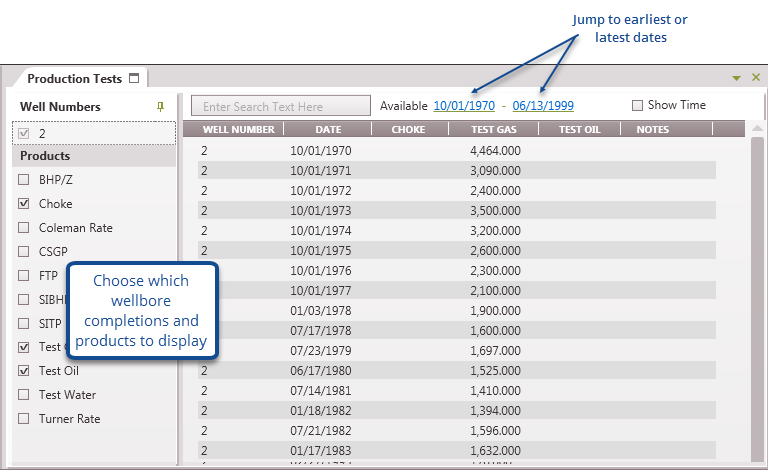Enable the Show Time checkbox
The width and height of the screenshot is (768, 470).
[x=638, y=105]
